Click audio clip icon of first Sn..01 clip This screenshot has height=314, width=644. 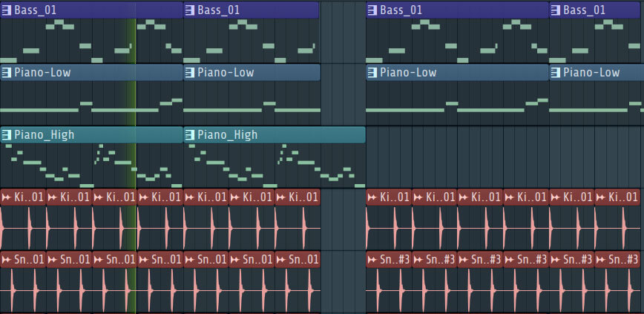(6, 260)
